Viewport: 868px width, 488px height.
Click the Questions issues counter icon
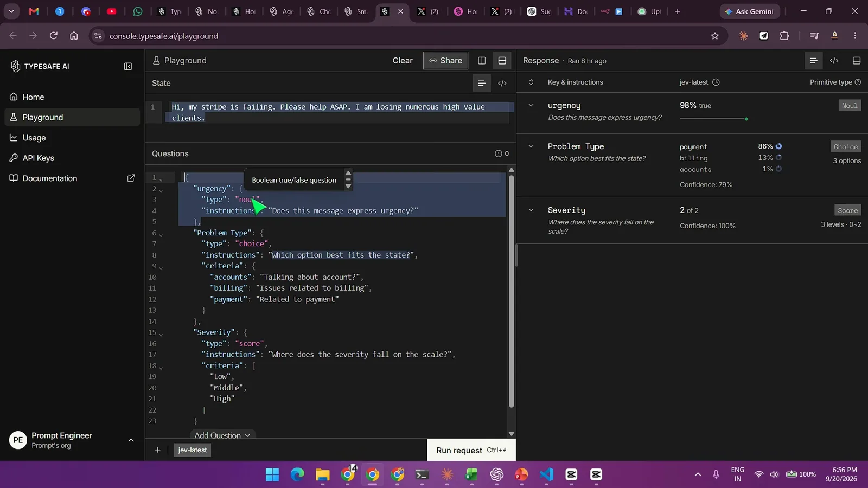click(498, 153)
